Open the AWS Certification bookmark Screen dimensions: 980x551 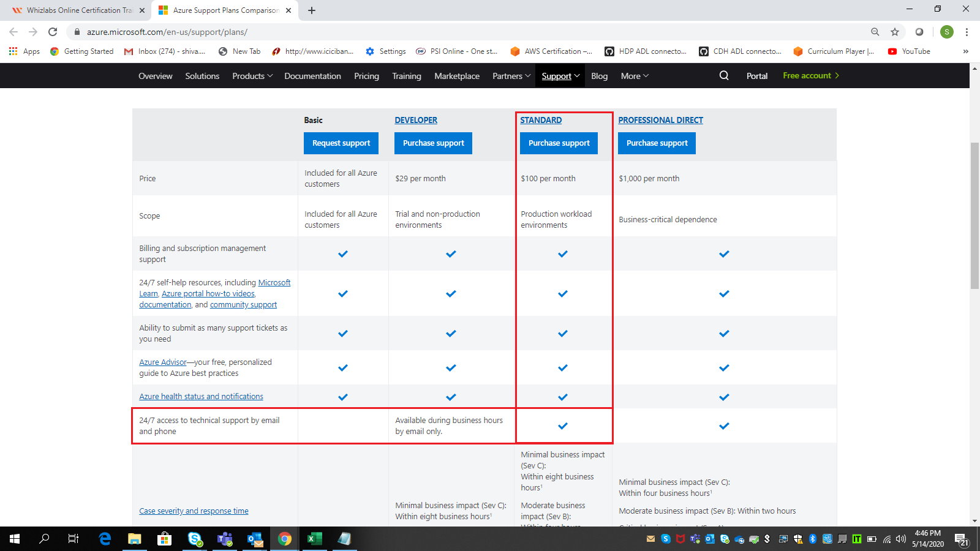click(x=551, y=51)
